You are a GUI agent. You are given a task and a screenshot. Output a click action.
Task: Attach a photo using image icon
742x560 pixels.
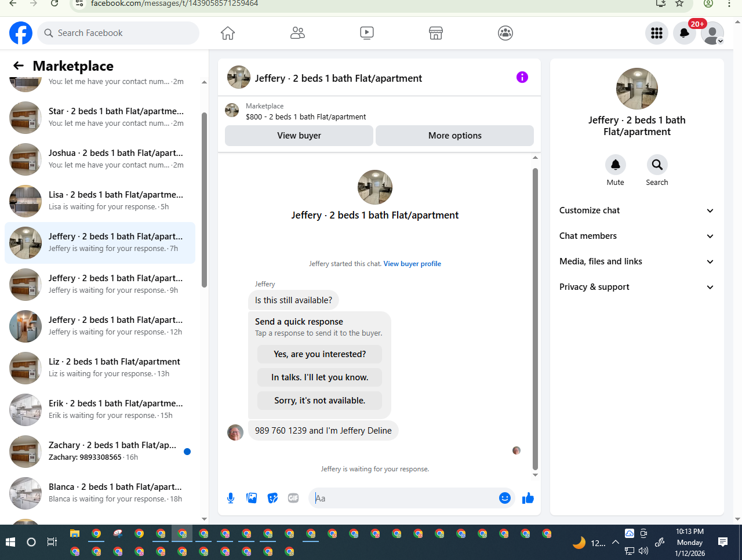click(x=252, y=498)
